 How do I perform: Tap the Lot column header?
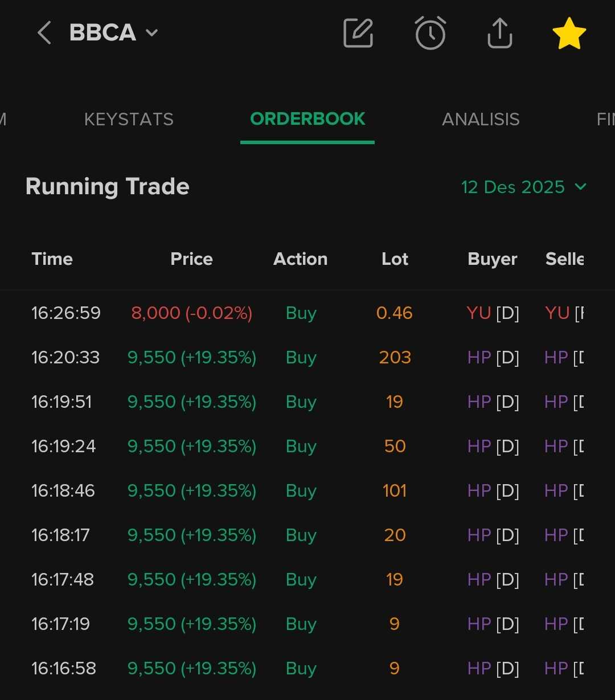395,259
